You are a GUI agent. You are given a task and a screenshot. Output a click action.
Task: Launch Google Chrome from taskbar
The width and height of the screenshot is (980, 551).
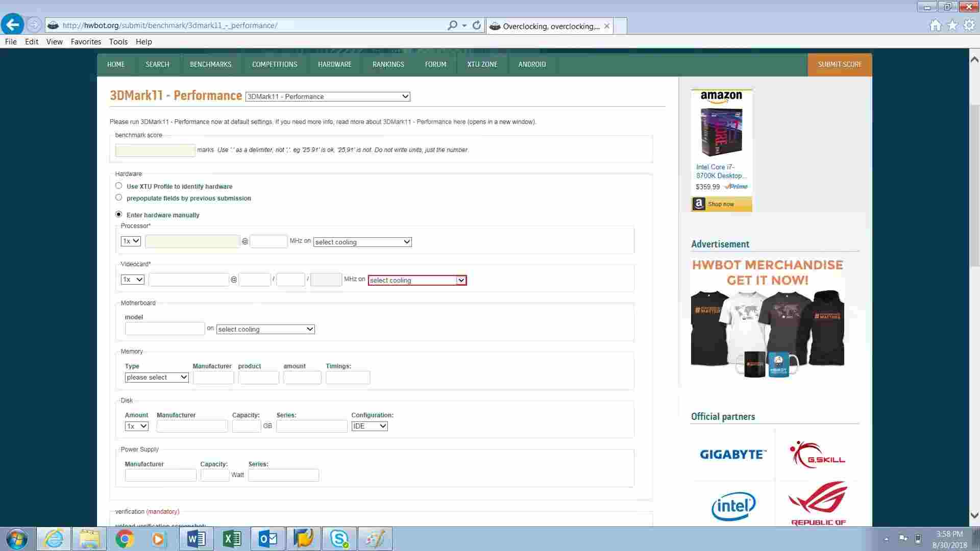[125, 539]
